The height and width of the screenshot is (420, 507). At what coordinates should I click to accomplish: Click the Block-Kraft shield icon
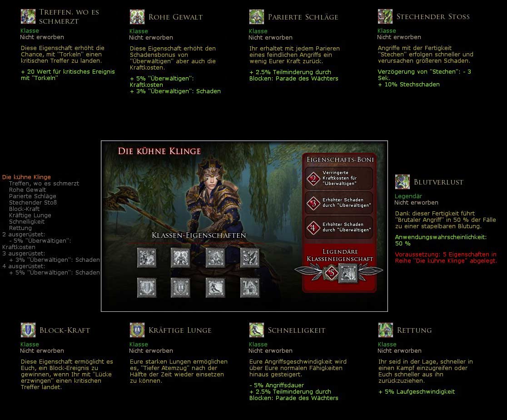(x=28, y=330)
